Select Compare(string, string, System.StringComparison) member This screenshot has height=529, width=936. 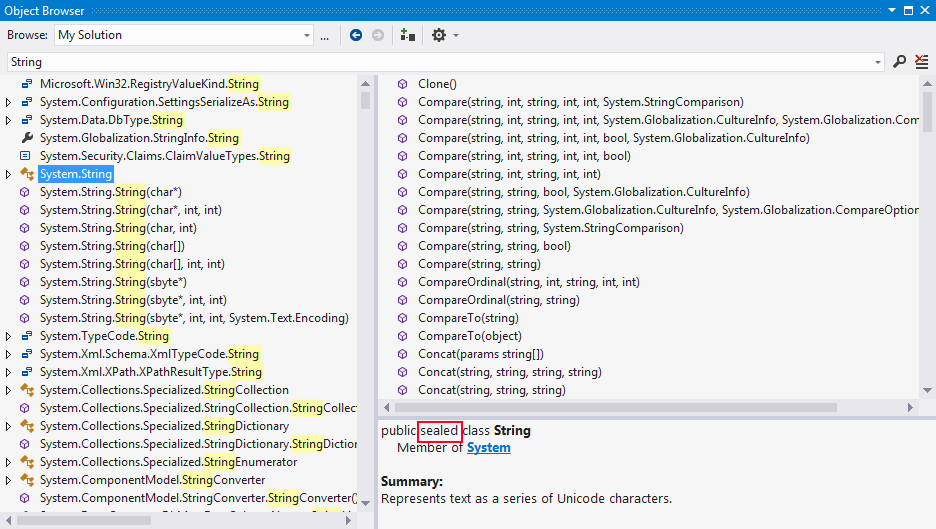pyautogui.click(x=551, y=228)
